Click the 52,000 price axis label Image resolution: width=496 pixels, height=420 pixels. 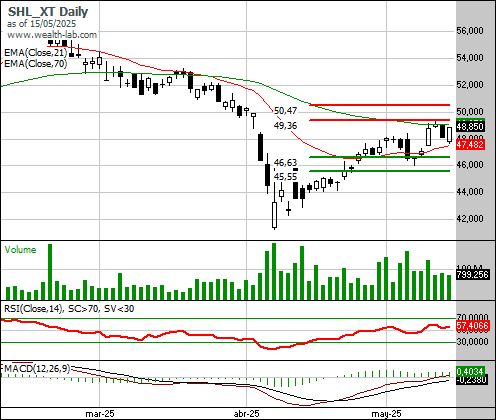pyautogui.click(x=470, y=85)
